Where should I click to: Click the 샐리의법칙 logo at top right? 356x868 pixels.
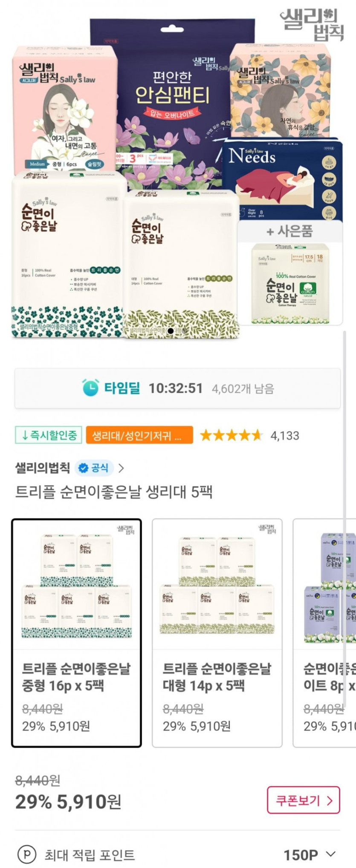(312, 25)
